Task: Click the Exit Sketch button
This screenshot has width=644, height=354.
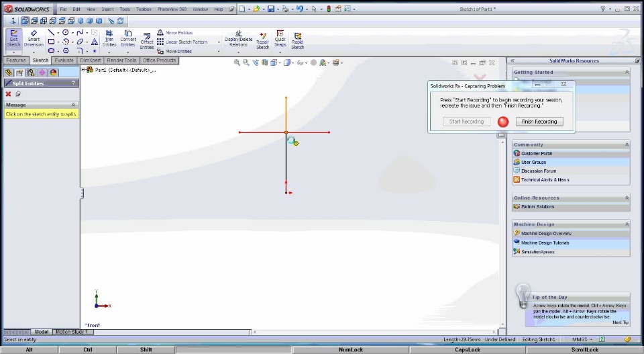Action: point(13,39)
